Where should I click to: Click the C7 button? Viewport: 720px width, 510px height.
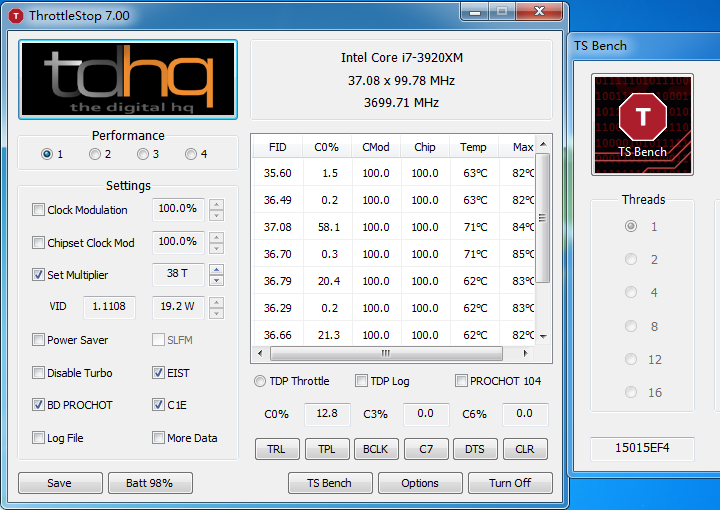[x=426, y=449]
